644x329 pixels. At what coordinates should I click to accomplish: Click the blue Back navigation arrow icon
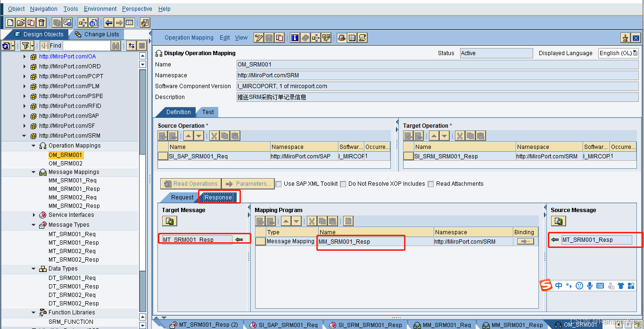[109, 22]
